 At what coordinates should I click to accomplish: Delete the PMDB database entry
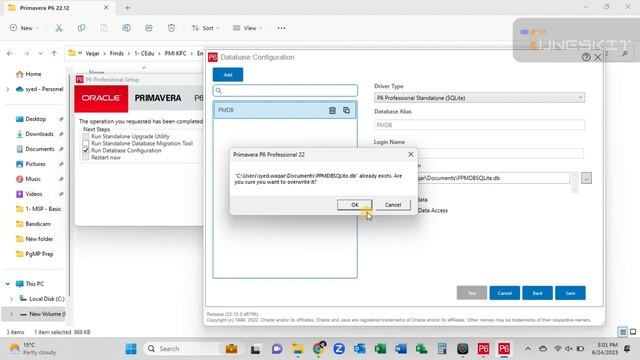[x=332, y=110]
